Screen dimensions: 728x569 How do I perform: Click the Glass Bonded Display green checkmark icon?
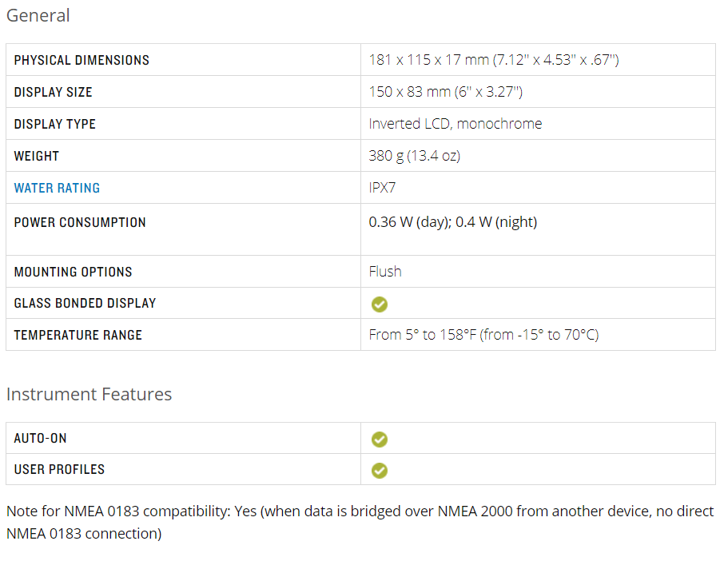pos(380,304)
